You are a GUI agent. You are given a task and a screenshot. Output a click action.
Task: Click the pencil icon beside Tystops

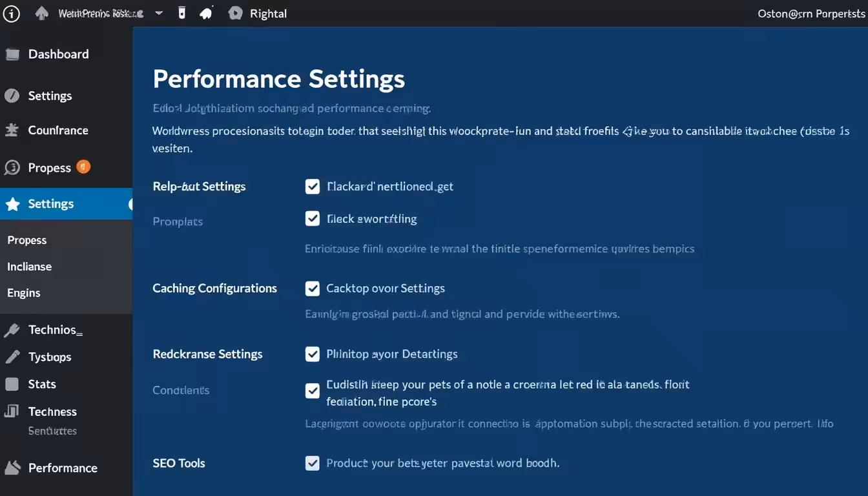12,356
